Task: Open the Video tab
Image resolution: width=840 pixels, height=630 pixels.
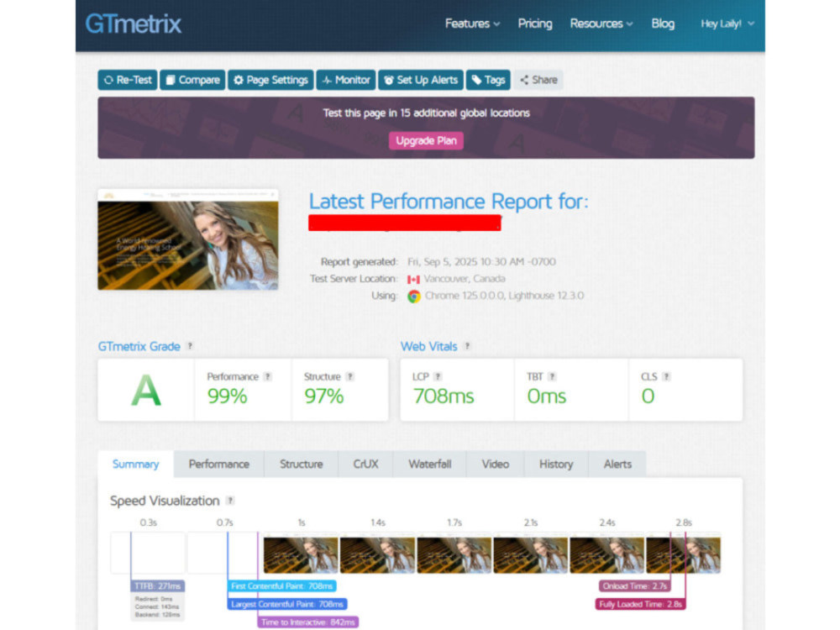Action: point(495,464)
